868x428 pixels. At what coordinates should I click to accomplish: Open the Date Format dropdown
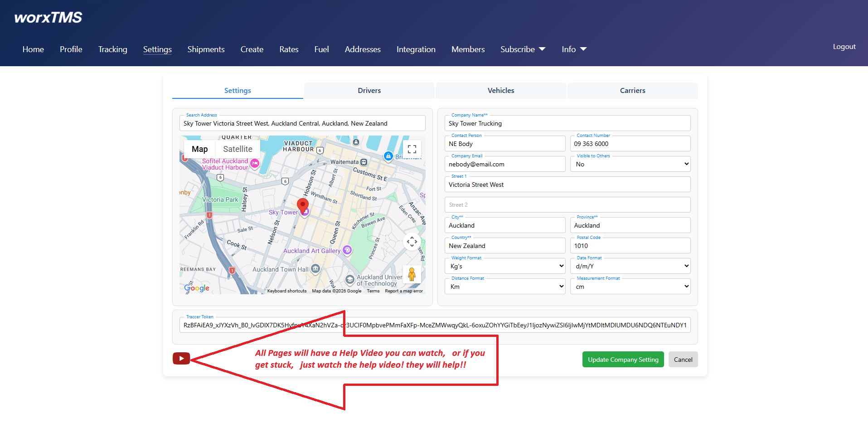630,266
